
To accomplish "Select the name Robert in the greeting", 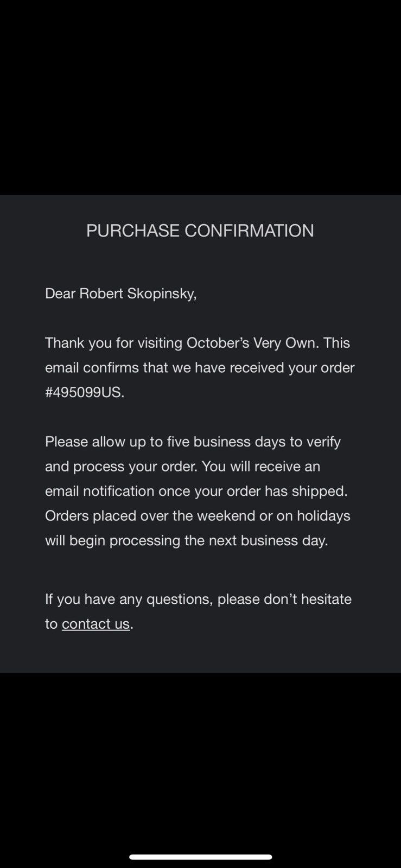I will [x=101, y=293].
